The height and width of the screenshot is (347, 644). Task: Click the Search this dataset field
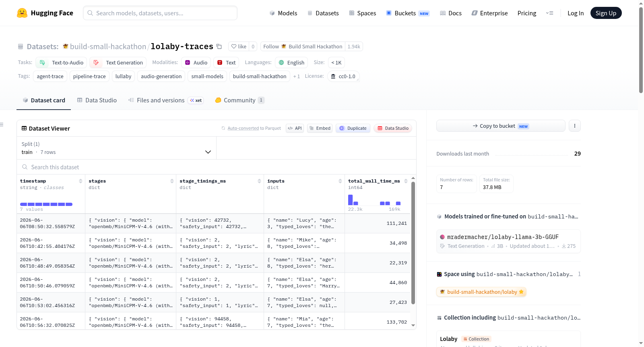217,167
